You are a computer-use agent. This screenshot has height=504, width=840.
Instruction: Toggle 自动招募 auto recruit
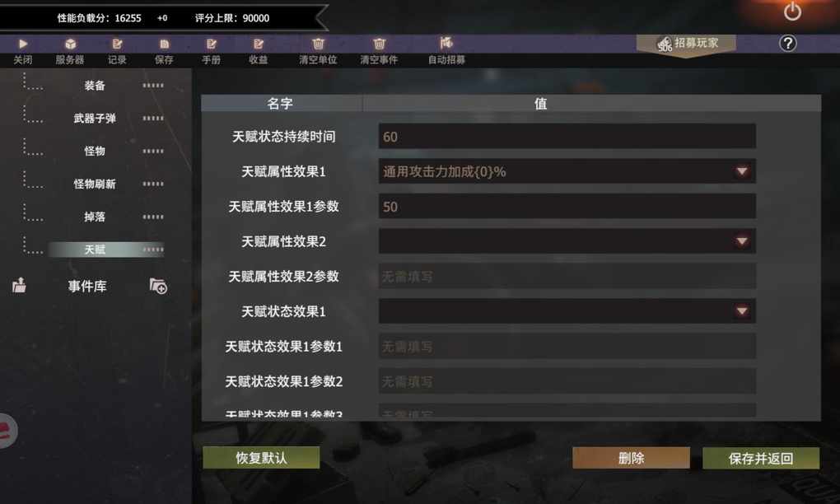(446, 43)
